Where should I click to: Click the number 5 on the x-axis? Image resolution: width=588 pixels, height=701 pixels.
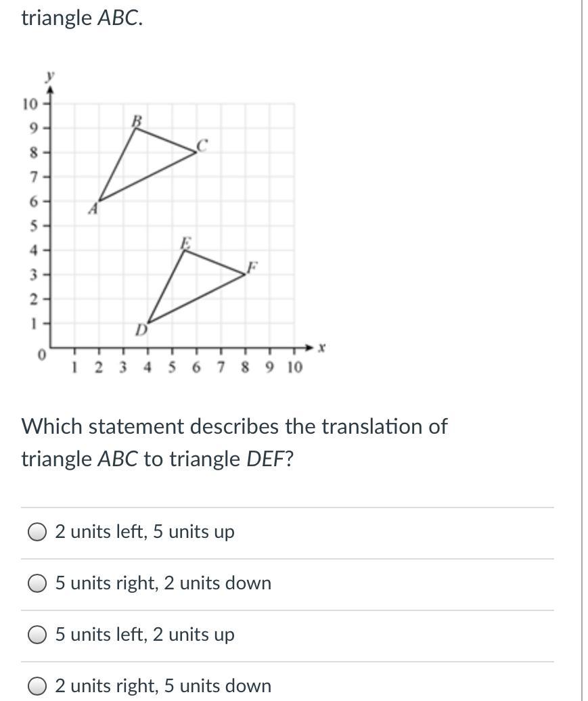click(172, 367)
